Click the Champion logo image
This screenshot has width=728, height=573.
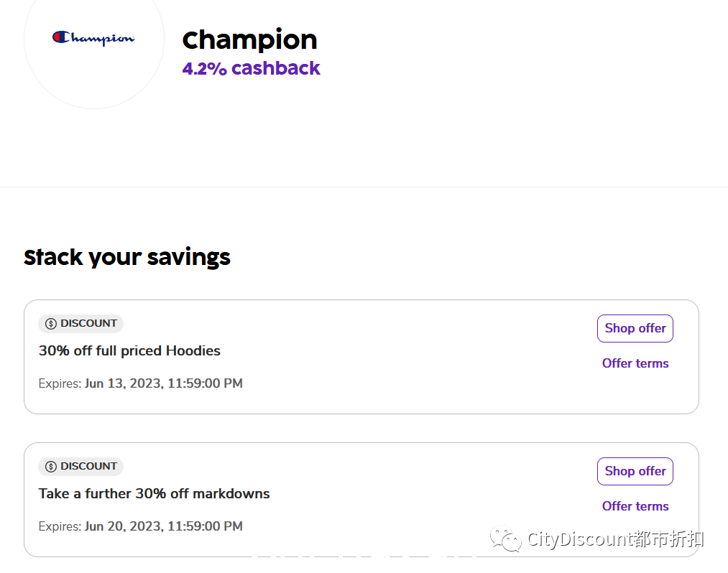(93, 38)
